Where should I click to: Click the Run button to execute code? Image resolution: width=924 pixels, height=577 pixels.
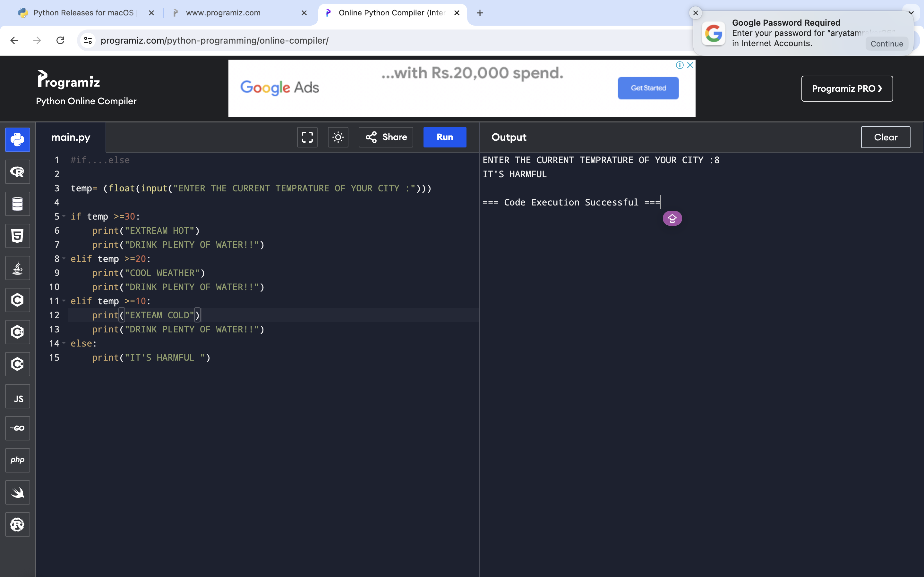point(445,137)
